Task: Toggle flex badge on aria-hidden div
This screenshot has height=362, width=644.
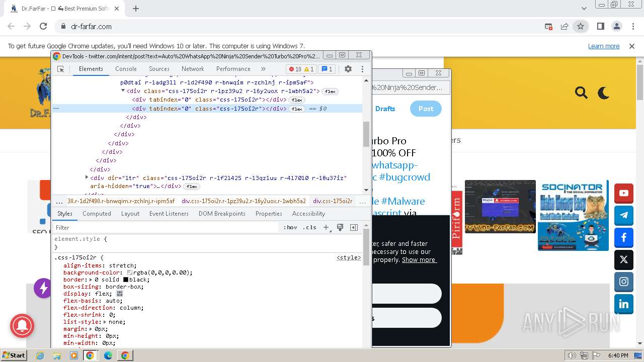Action: coord(191,187)
